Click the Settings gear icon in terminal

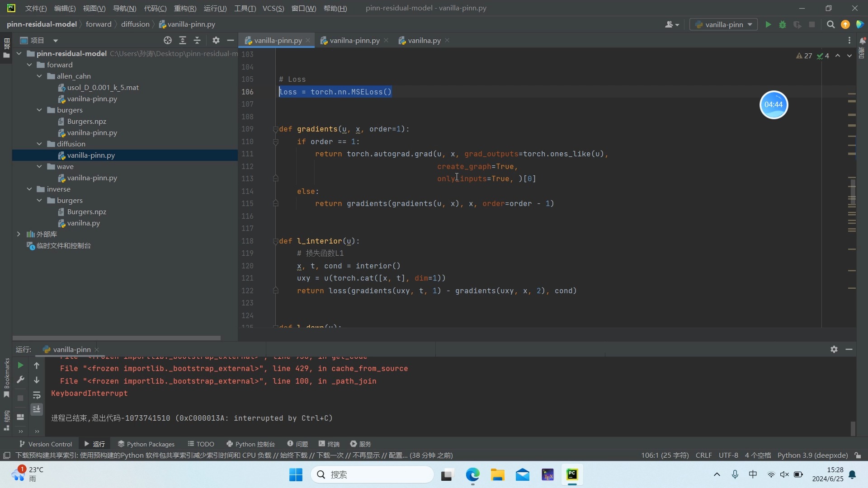click(834, 348)
